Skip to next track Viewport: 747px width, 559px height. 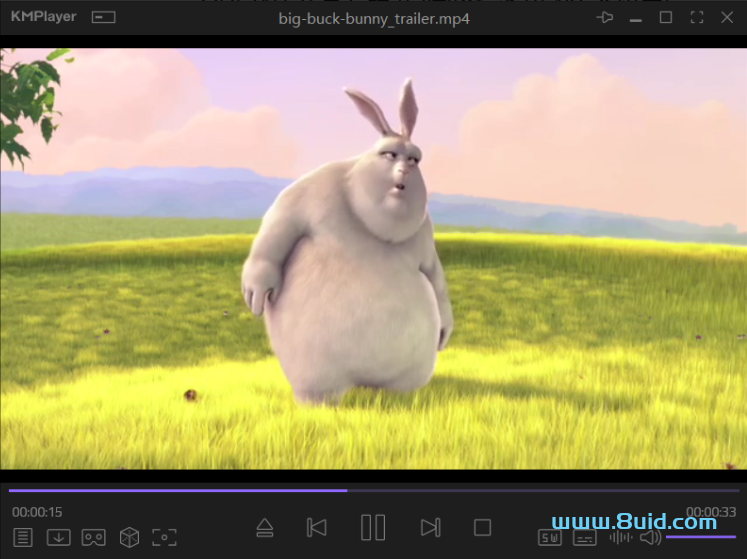coord(431,528)
